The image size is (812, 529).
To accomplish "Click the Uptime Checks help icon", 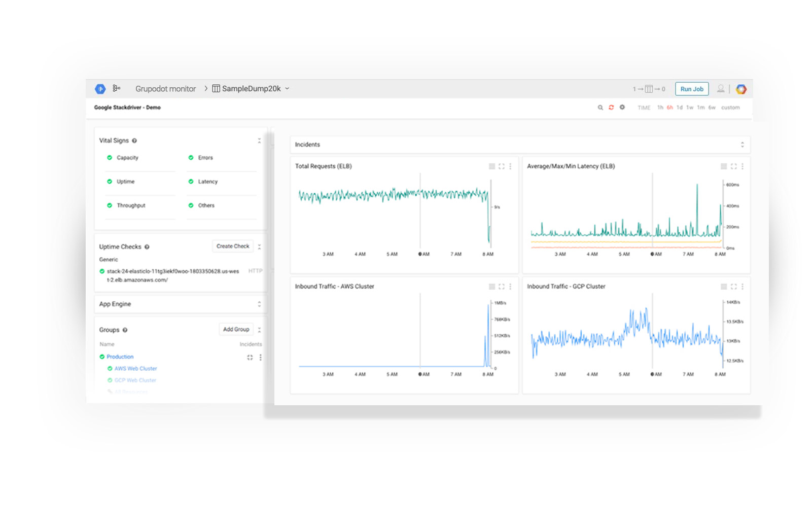I will click(x=147, y=247).
